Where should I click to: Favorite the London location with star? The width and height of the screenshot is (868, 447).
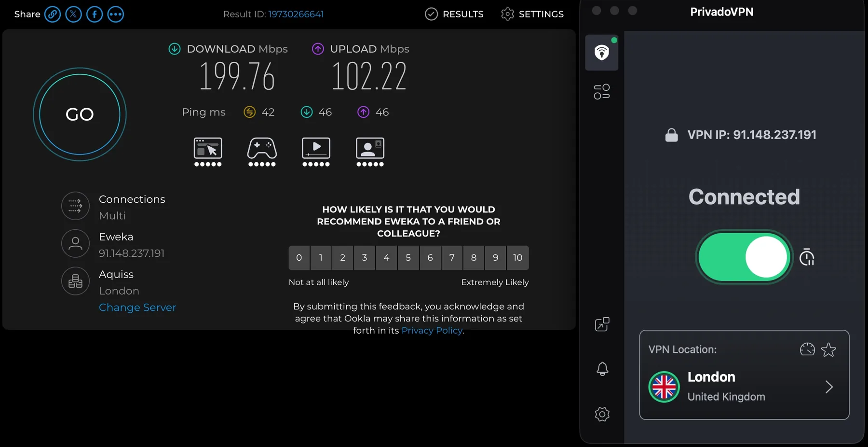coord(828,349)
